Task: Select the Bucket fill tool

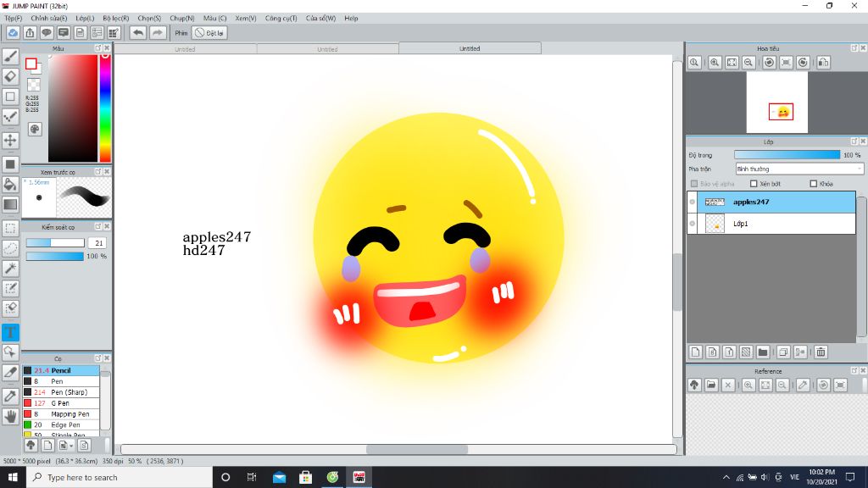Action: [10, 184]
